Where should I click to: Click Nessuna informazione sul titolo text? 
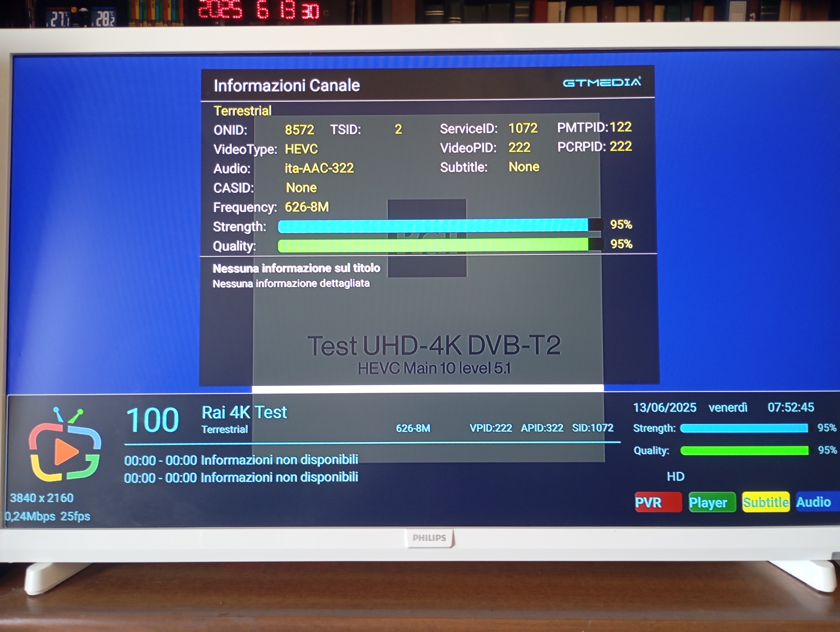297,268
